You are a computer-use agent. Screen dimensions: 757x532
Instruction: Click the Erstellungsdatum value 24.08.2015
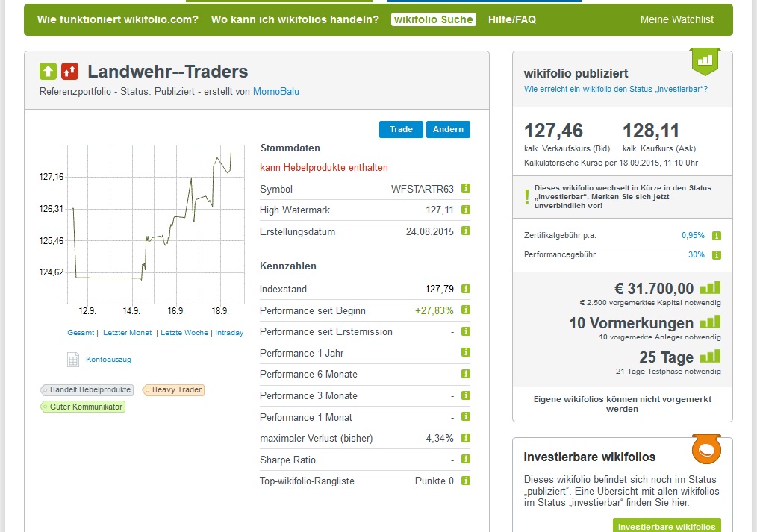click(430, 231)
